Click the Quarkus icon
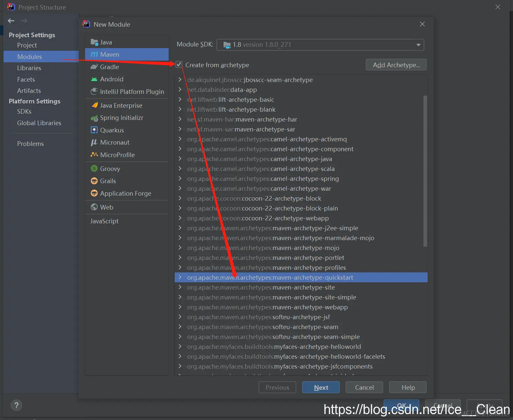 (x=94, y=130)
